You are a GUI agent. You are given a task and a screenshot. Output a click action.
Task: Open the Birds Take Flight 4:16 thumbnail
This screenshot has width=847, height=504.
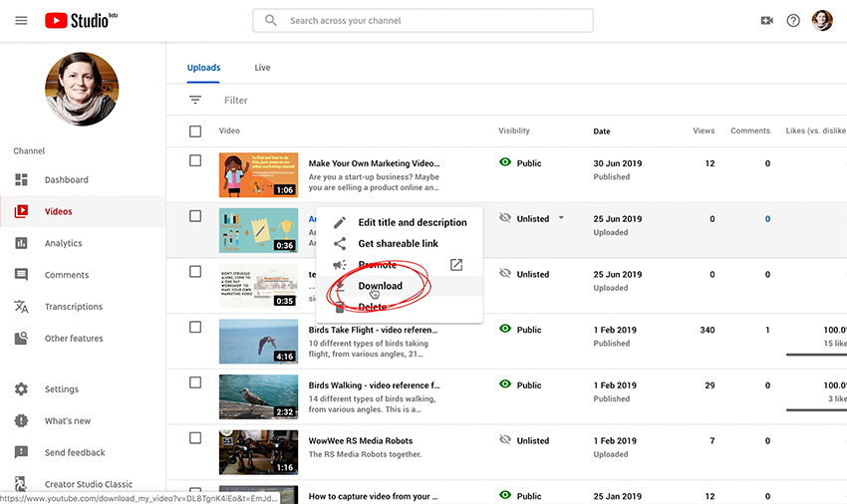[x=258, y=341]
